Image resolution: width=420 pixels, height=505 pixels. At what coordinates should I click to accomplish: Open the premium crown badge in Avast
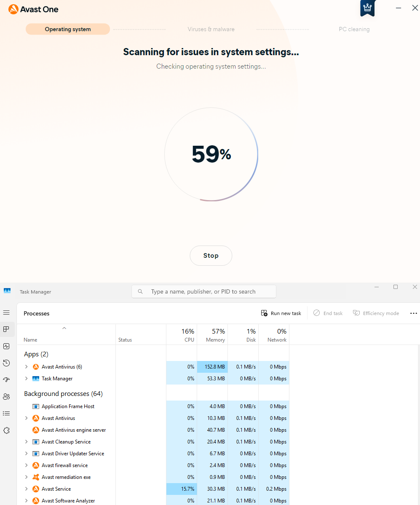[x=367, y=8]
